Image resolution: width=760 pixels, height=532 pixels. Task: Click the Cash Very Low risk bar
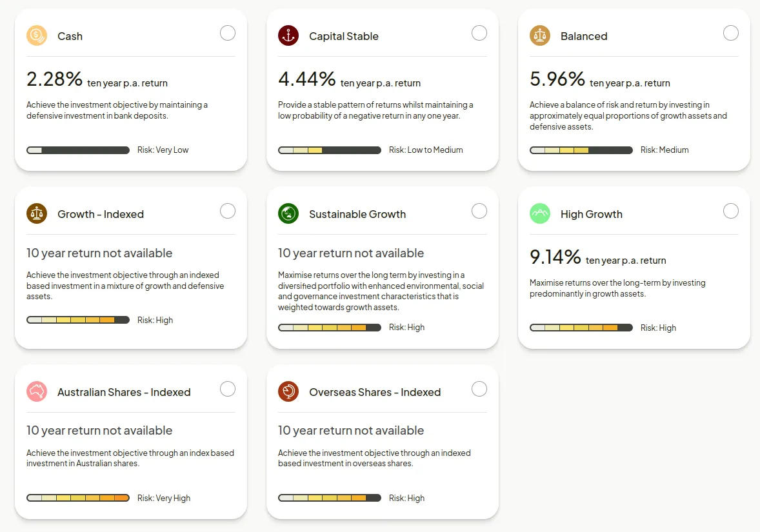[78, 150]
